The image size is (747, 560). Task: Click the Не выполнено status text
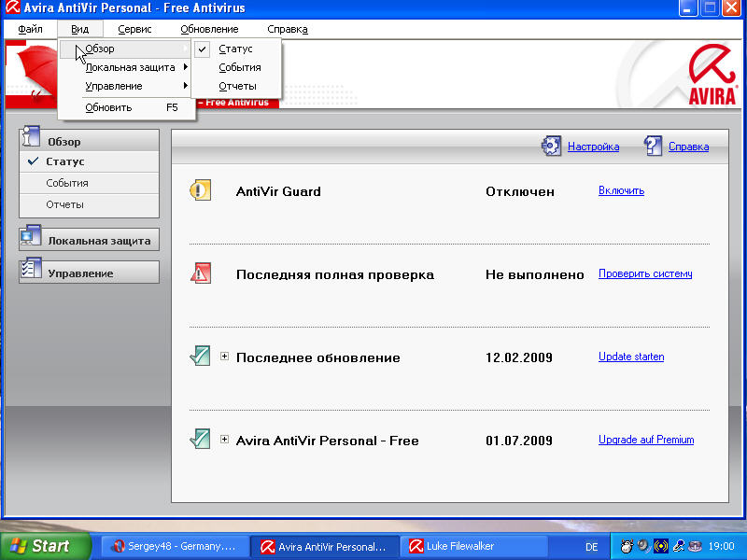pyautogui.click(x=534, y=274)
